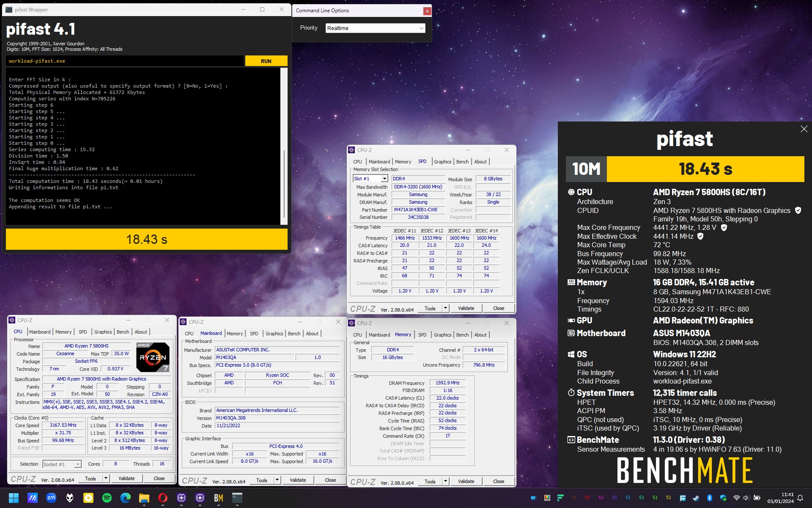Click the blue coffee cup tray icon
The height and width of the screenshot is (508, 812).
click(533, 498)
